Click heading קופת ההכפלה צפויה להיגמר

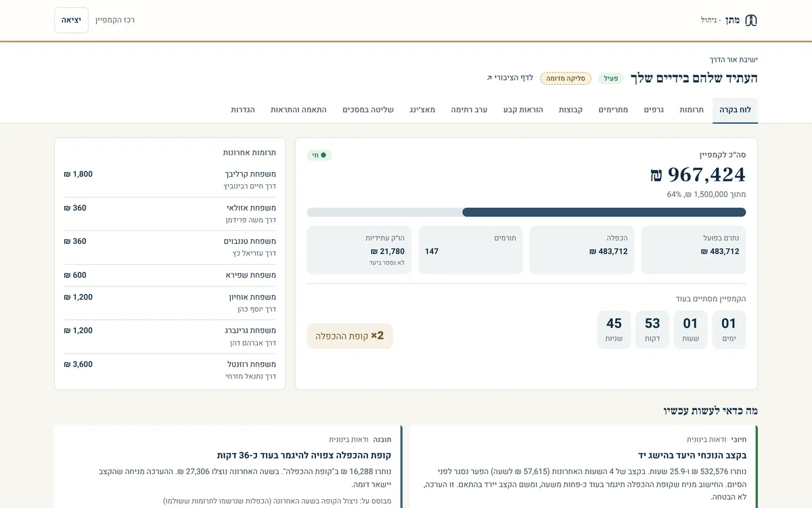click(x=304, y=455)
